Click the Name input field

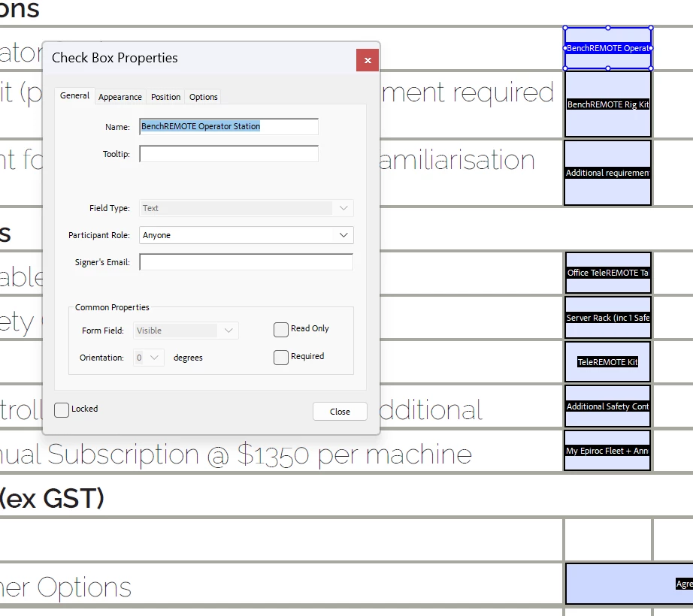[x=228, y=126]
